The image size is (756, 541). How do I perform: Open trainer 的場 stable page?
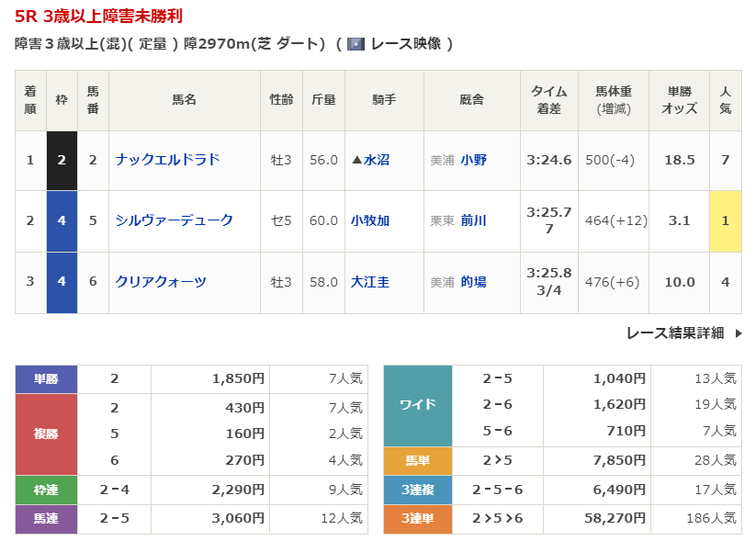pyautogui.click(x=474, y=282)
